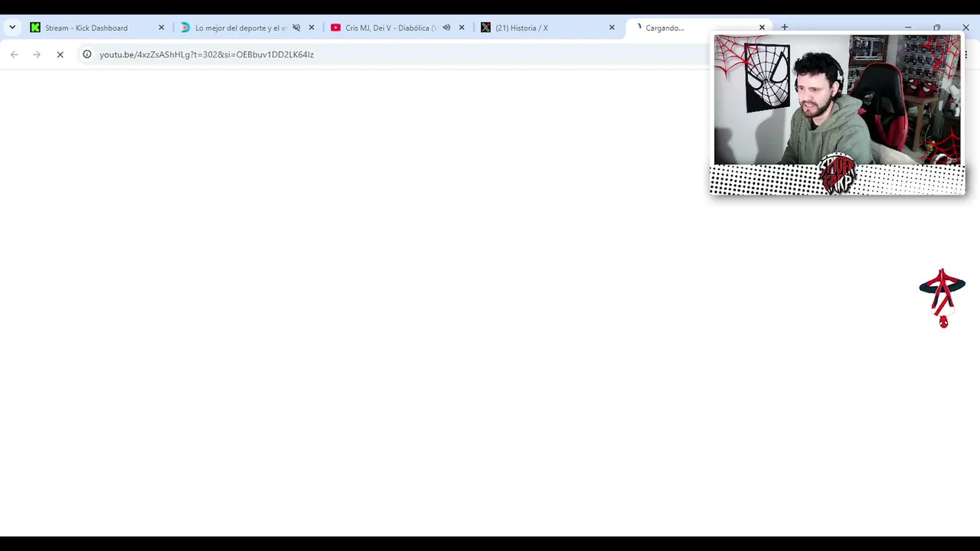Mute the Cris MJ Diabólica tab audio
980x551 pixels.
446,28
